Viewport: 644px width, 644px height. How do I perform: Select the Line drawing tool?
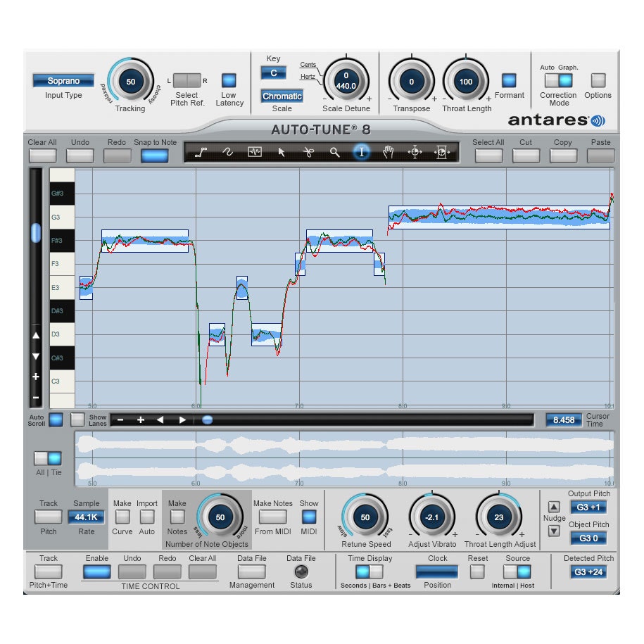(x=201, y=152)
